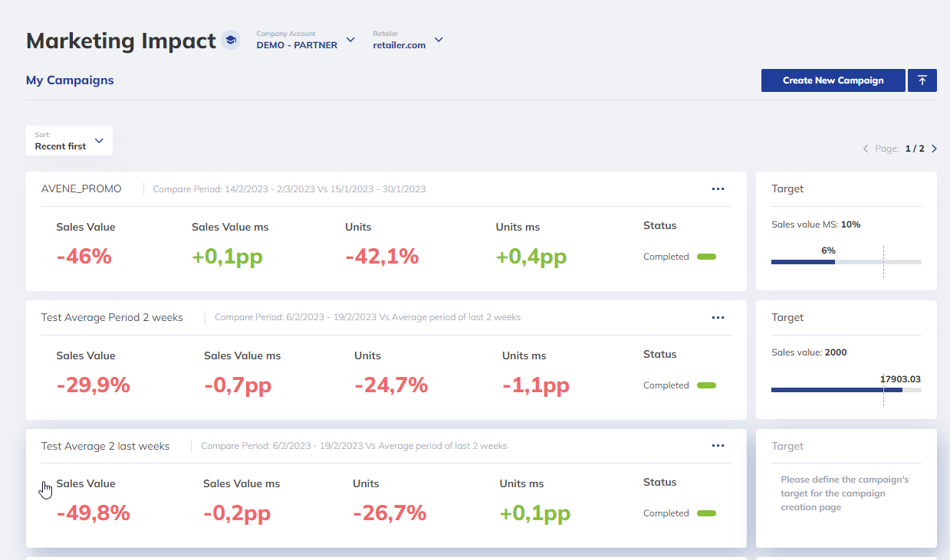Screen dimensions: 950x560
Task: Go to the previous campaigns page arrow
Action: click(866, 149)
